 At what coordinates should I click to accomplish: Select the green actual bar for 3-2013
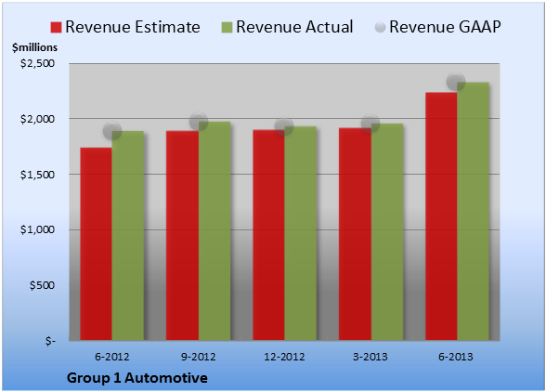[x=387, y=231]
